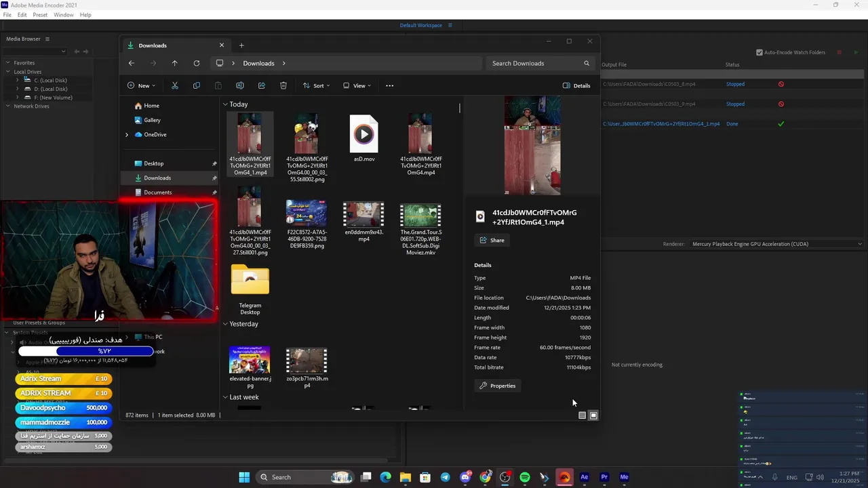This screenshot has width=868, height=488.
Task: Open the View dropdown in Explorer
Action: (357, 85)
